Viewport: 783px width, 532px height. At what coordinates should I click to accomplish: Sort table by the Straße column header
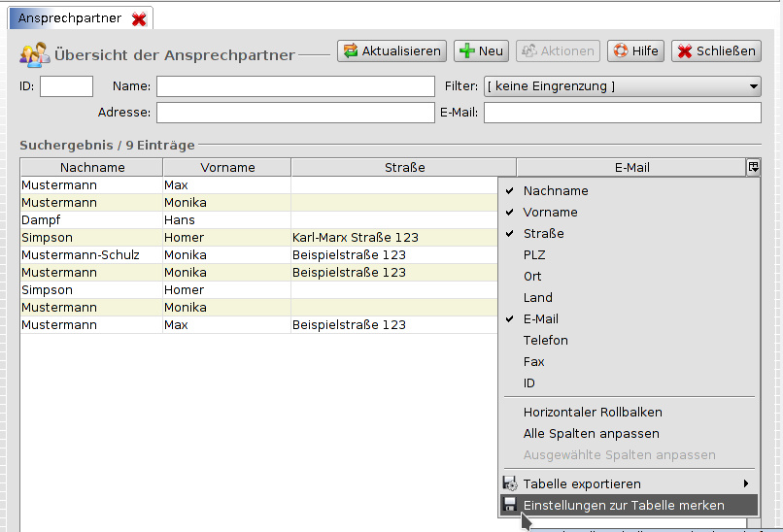(405, 168)
